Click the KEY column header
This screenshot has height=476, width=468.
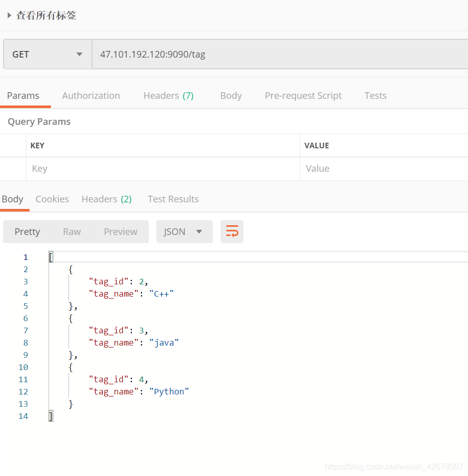(37, 146)
